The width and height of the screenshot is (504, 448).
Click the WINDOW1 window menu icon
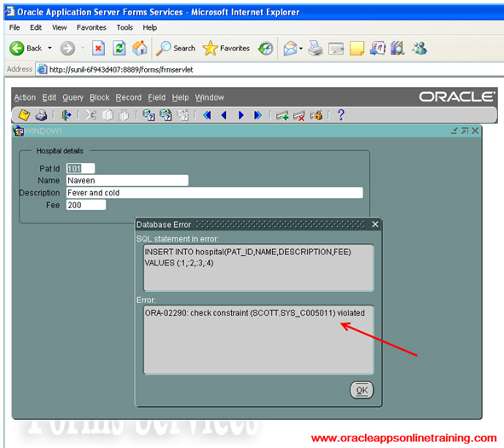[x=18, y=131]
